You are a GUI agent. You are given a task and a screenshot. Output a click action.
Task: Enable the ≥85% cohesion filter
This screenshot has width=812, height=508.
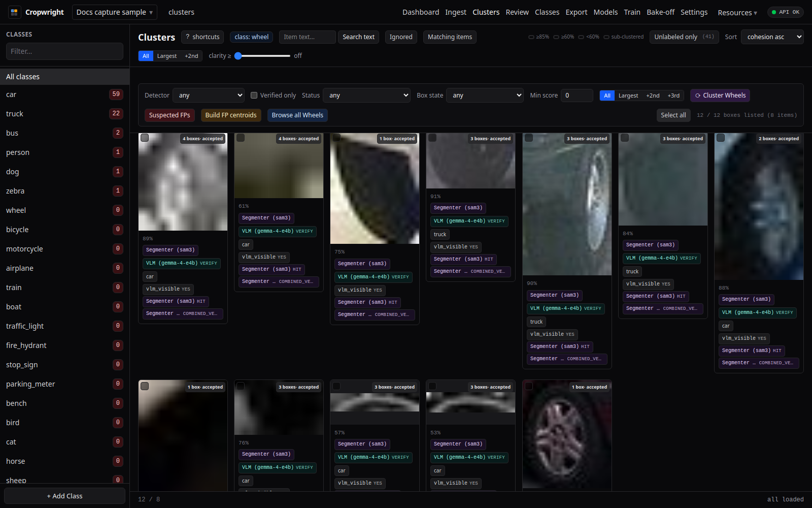click(x=538, y=37)
